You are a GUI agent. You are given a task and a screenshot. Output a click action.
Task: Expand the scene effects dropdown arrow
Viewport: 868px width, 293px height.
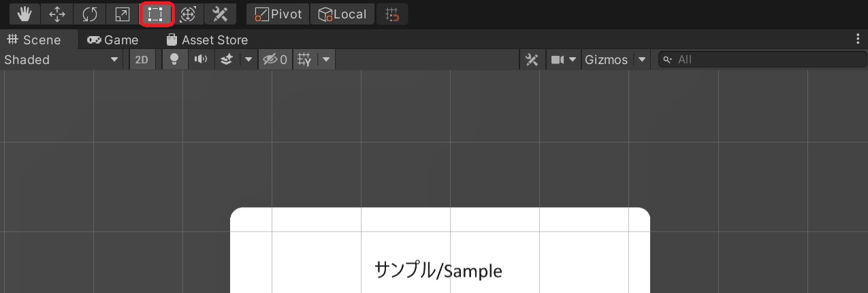[248, 59]
